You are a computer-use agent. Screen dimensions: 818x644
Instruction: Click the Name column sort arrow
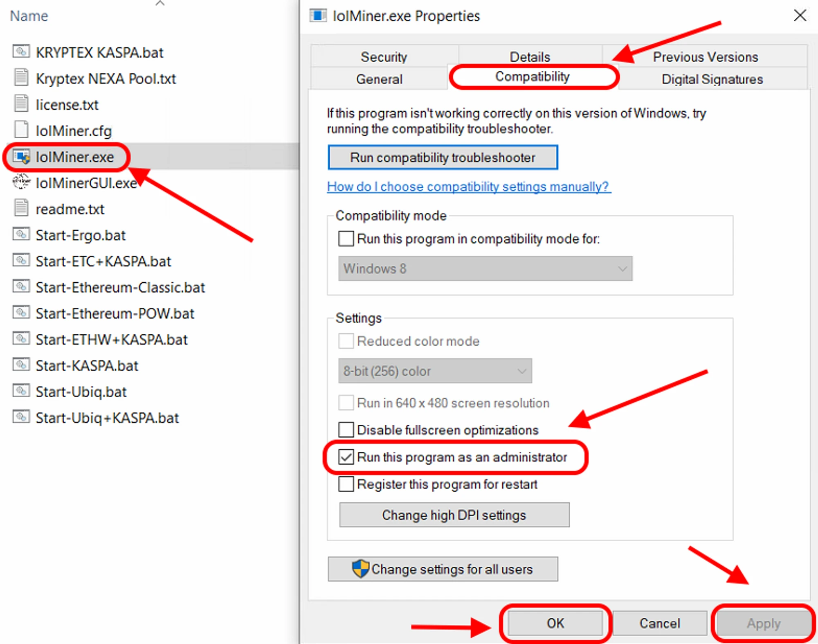pyautogui.click(x=160, y=4)
